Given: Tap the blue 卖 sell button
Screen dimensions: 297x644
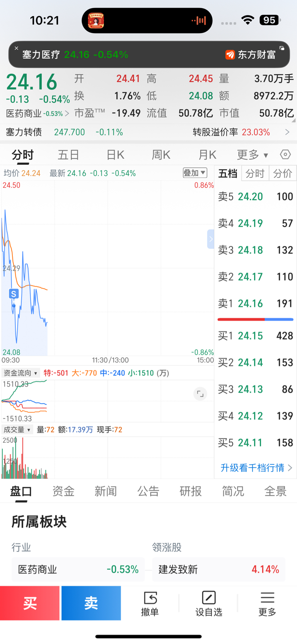Looking at the screenshot, I should [x=91, y=603].
